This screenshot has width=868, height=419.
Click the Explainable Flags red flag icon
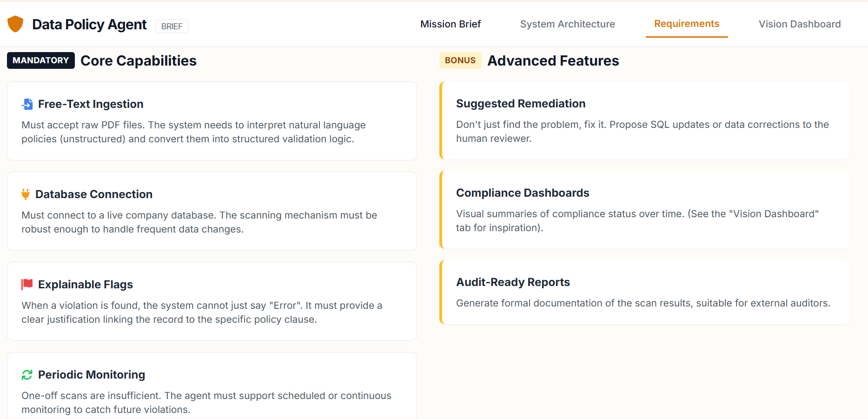(x=27, y=284)
